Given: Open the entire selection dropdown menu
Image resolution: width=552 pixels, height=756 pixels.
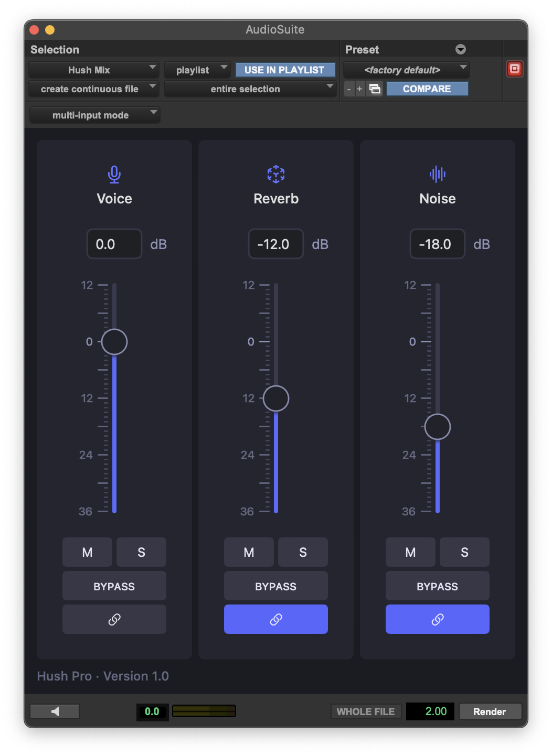Looking at the screenshot, I should [x=250, y=89].
